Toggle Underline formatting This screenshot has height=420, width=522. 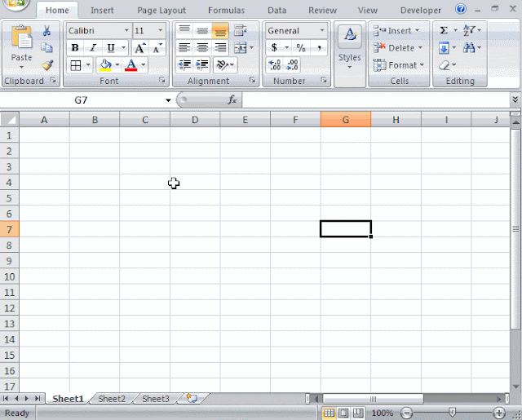[x=111, y=48]
